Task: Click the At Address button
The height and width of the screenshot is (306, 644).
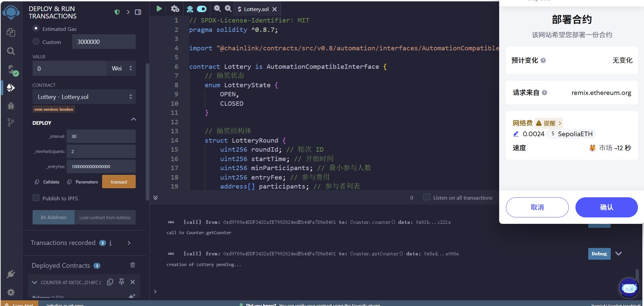Action: pyautogui.click(x=53, y=217)
